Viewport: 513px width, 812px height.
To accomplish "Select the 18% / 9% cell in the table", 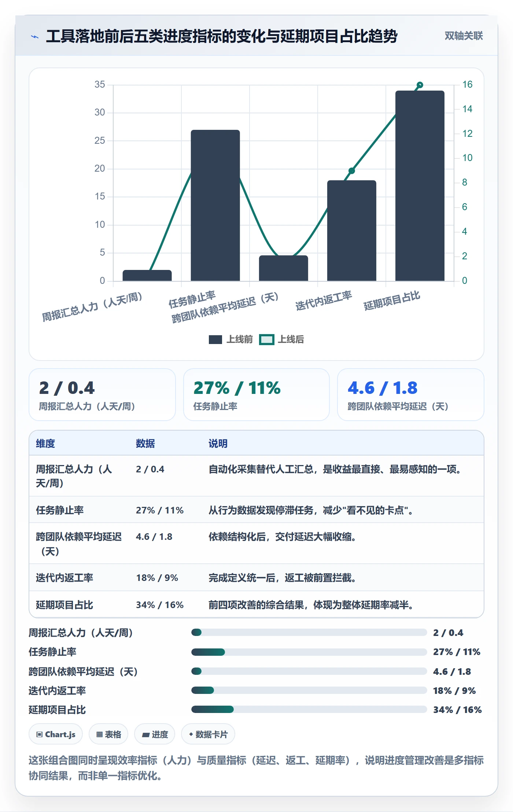I will (157, 578).
